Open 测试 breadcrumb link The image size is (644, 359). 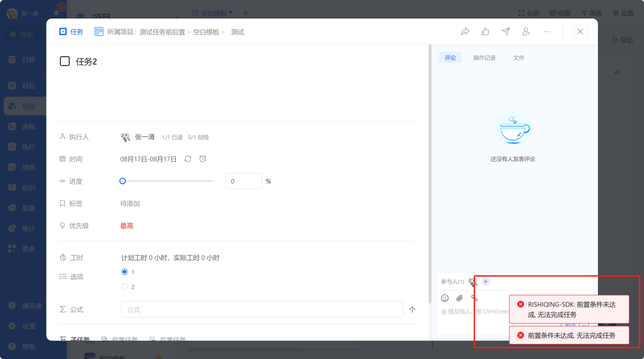[237, 32]
